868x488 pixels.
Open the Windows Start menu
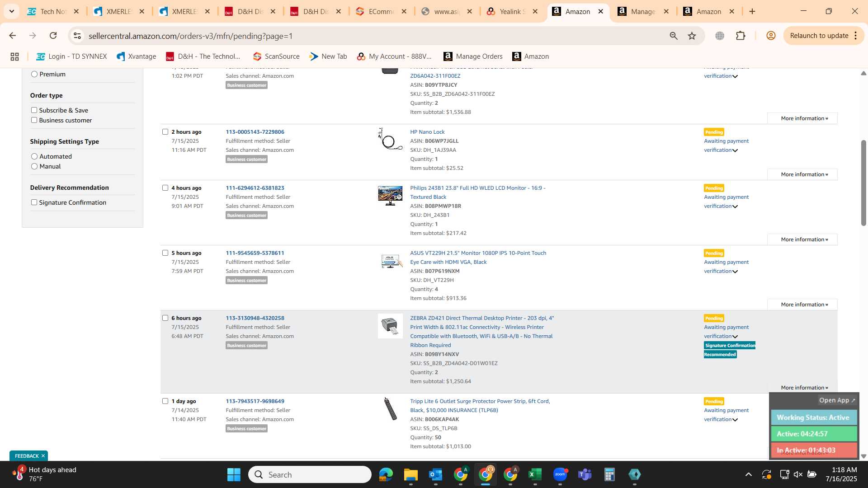tap(234, 474)
